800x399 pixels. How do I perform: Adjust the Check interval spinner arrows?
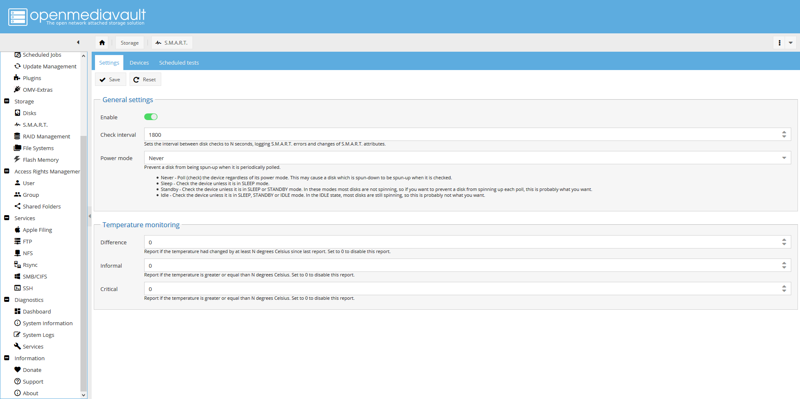coord(784,135)
